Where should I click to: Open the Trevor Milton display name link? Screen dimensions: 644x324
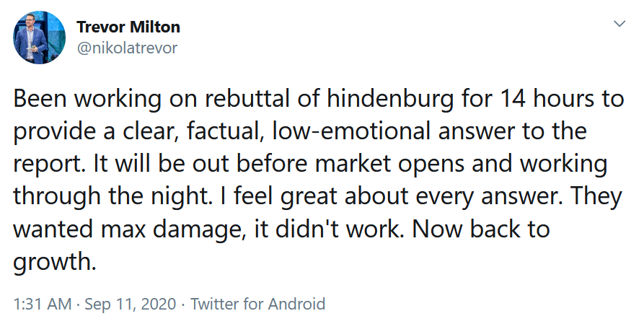pos(128,27)
